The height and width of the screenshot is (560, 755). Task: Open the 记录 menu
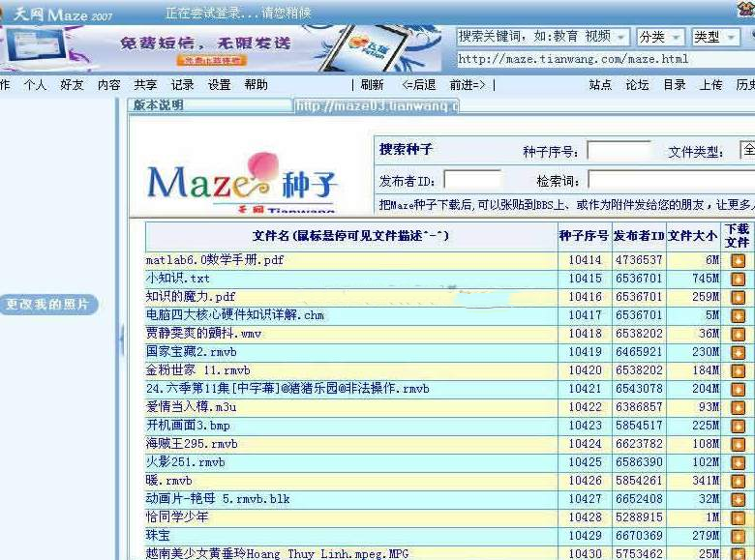[183, 85]
